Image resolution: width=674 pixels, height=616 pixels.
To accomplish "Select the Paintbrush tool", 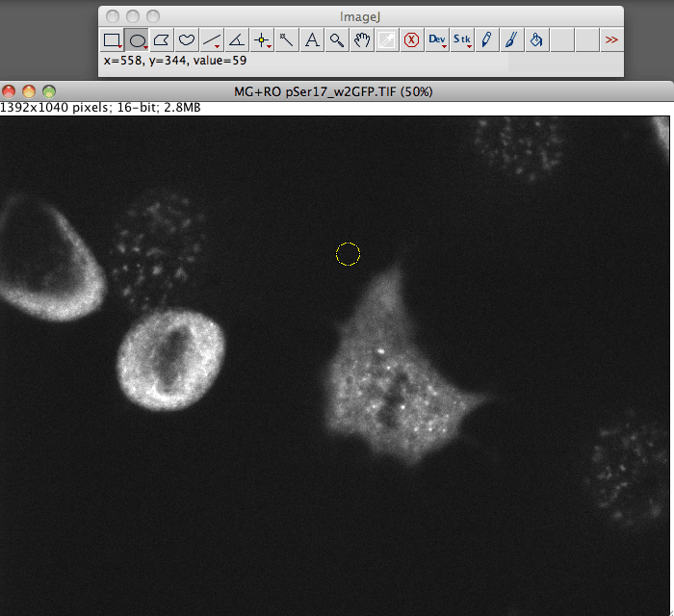I will [512, 39].
